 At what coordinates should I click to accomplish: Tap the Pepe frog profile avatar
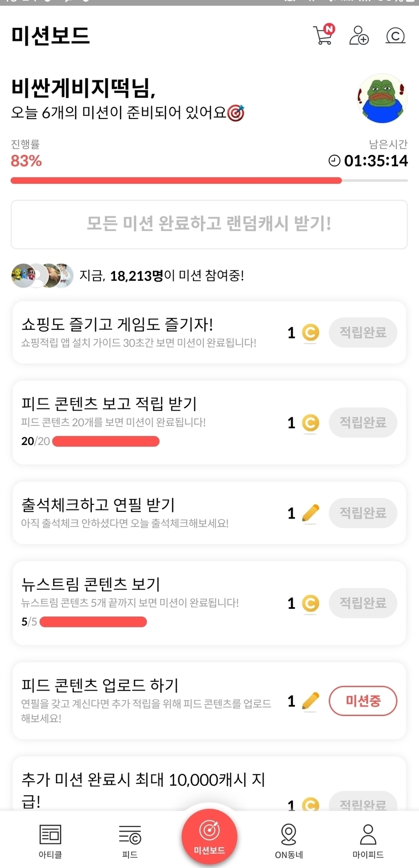[x=382, y=99]
